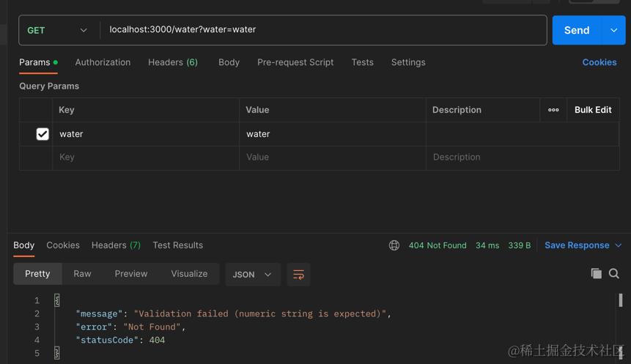The image size is (631, 364).
Task: Copy the response body with the copy icon
Action: (596, 273)
